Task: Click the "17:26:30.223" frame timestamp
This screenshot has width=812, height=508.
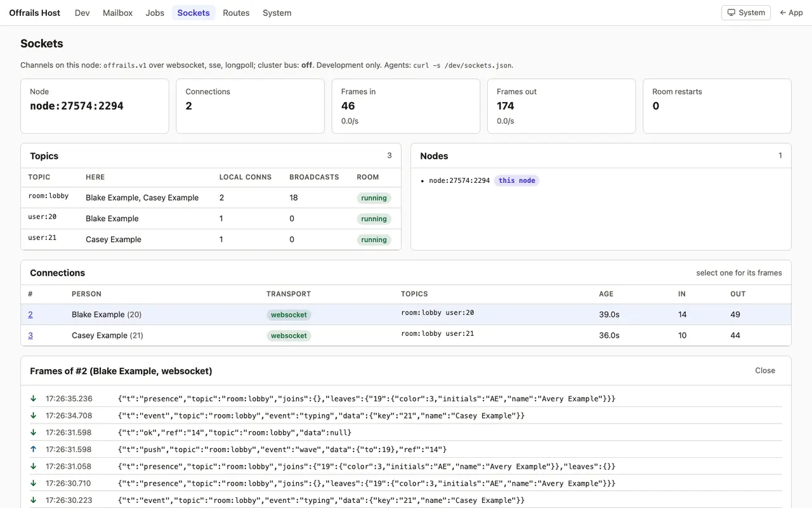Action: click(69, 500)
